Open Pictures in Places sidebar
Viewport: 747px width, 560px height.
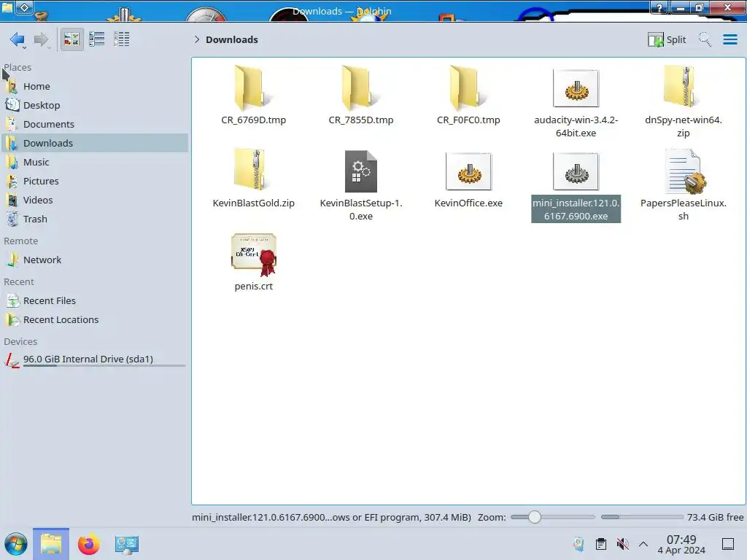tap(95, 182)
